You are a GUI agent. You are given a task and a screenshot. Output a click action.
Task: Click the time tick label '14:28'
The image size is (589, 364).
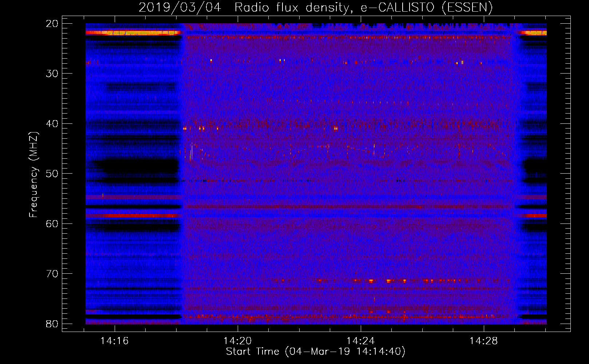(484, 341)
